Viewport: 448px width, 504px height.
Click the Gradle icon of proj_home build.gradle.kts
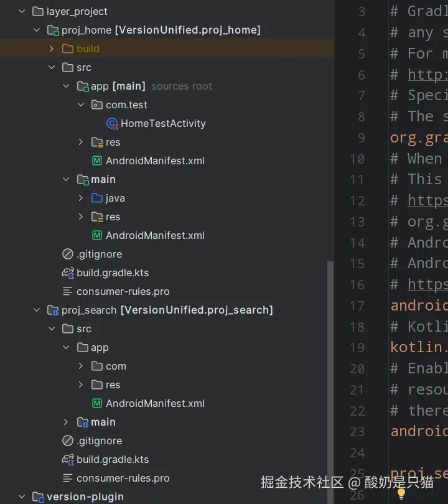point(68,273)
